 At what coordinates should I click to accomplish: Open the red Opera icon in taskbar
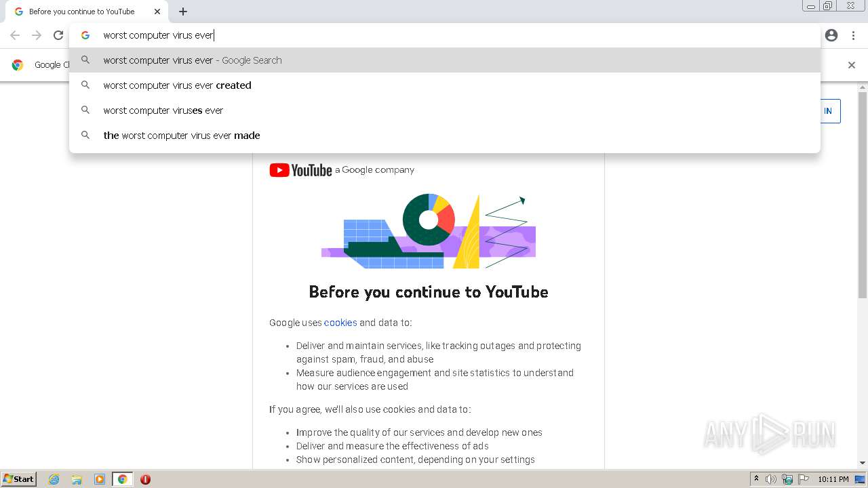[x=145, y=479]
